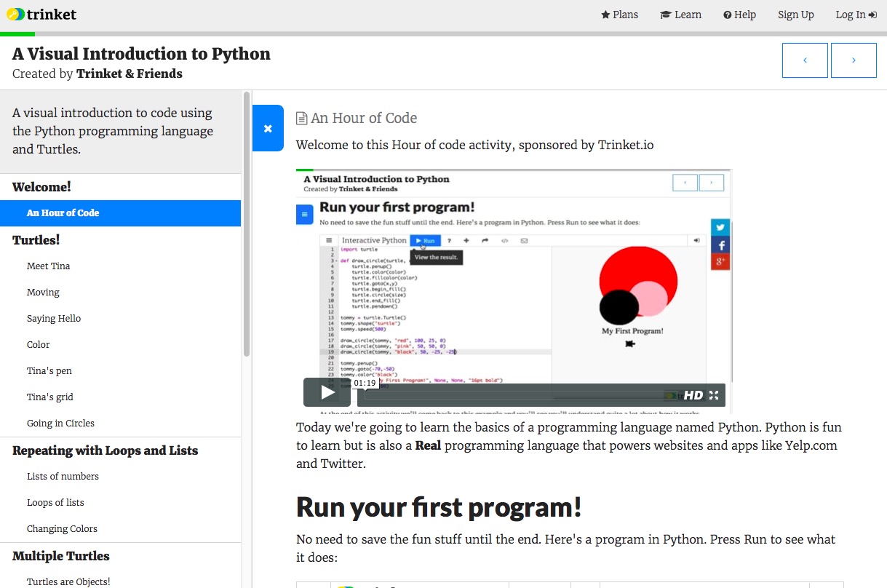Go to the previous page arrow button
Image resolution: width=887 pixels, height=588 pixels.
pos(805,60)
